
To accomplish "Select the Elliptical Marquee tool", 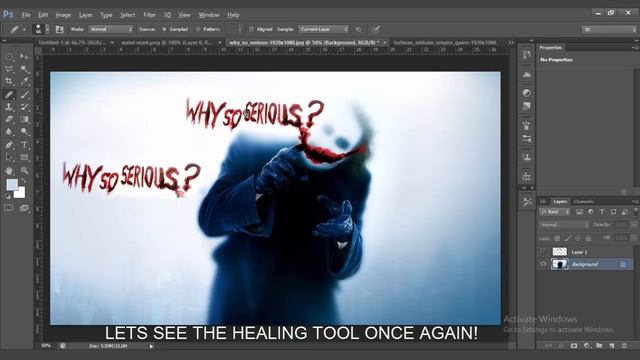I will (x=9, y=56).
